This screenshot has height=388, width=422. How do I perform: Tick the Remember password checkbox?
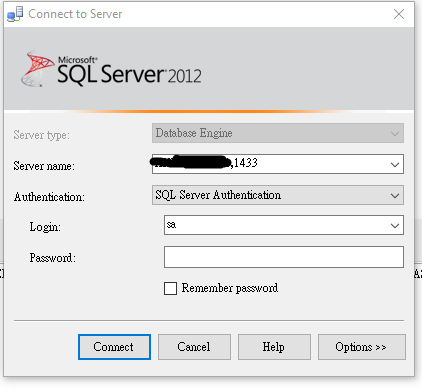click(170, 288)
